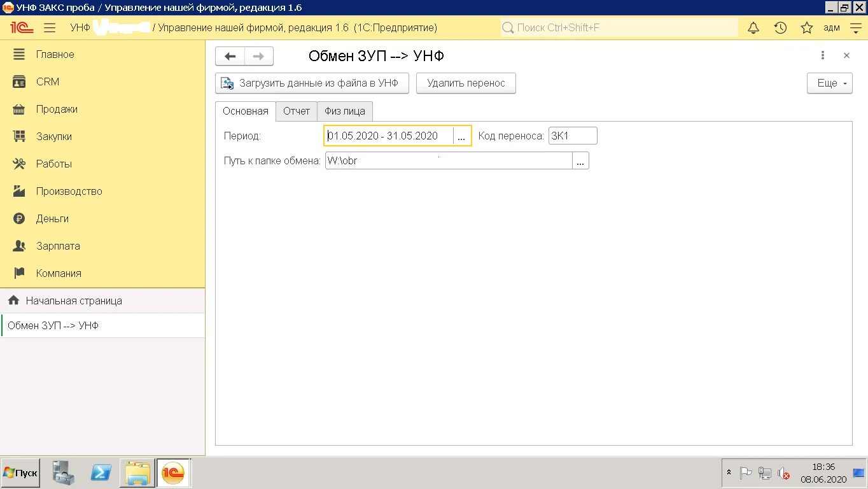Switch to the Отчет tab
This screenshot has height=489, width=868.
coord(297,111)
